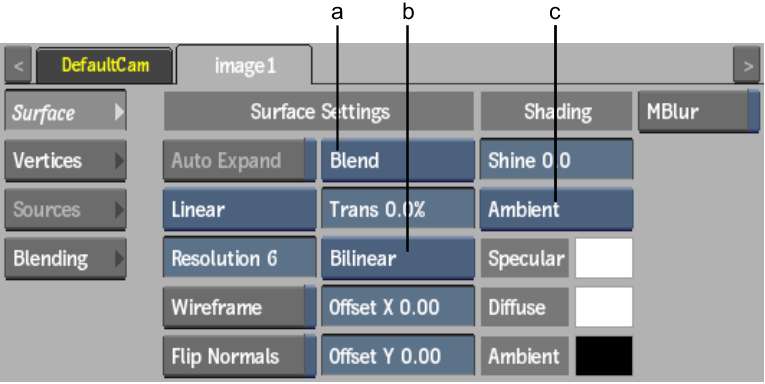This screenshot has height=384, width=765.
Task: Open the Surface menu
Action: click(65, 111)
